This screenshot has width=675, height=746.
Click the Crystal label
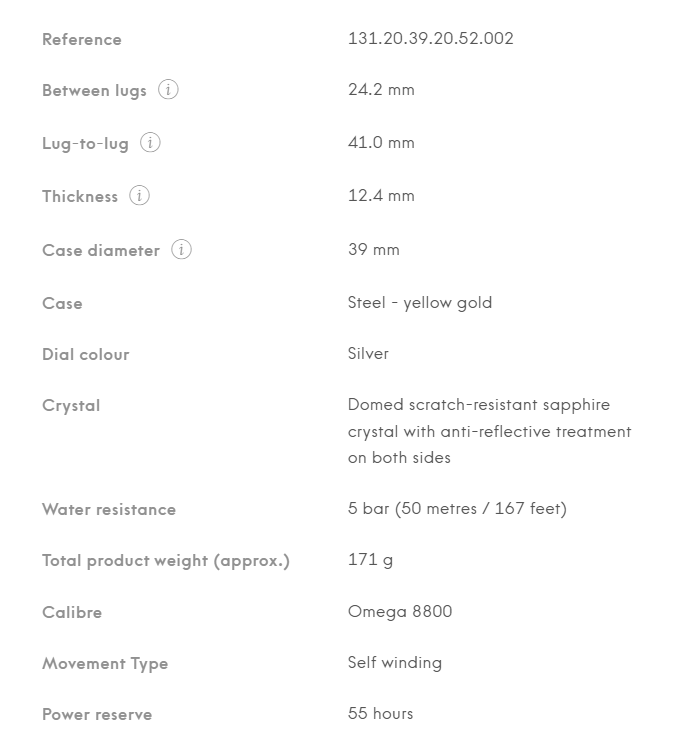point(71,406)
